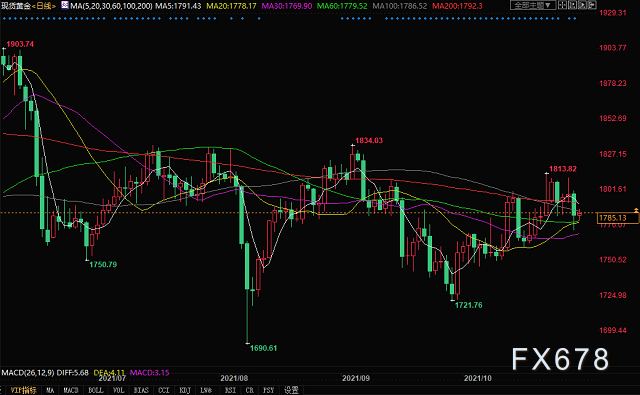Viewport: 640px width, 395px height.
Task: Select the BOLL indicator tab
Action: click(96, 391)
